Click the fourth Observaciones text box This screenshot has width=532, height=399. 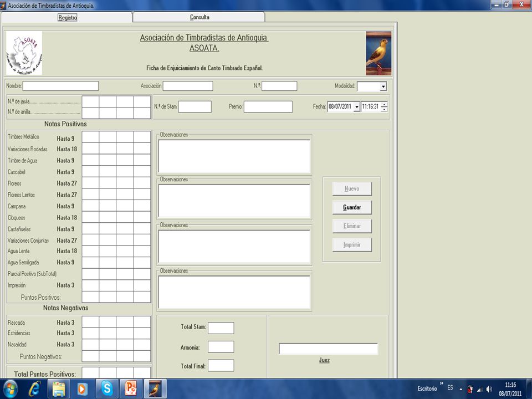point(234,292)
